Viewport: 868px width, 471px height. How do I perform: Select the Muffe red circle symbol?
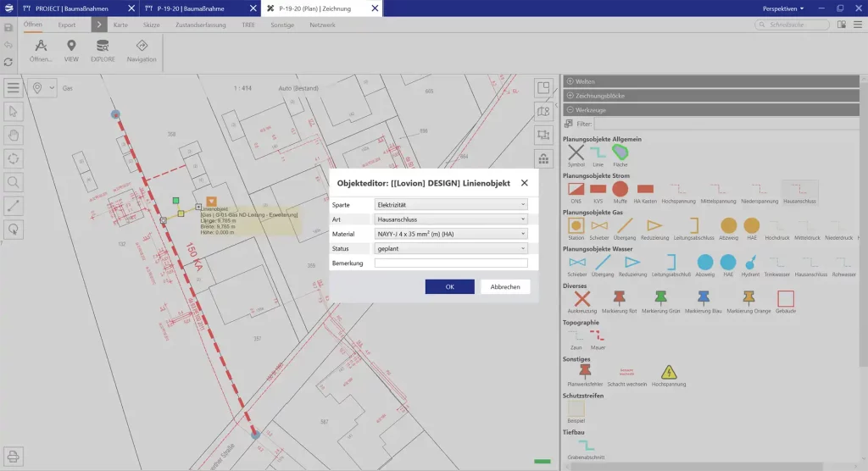click(x=620, y=189)
